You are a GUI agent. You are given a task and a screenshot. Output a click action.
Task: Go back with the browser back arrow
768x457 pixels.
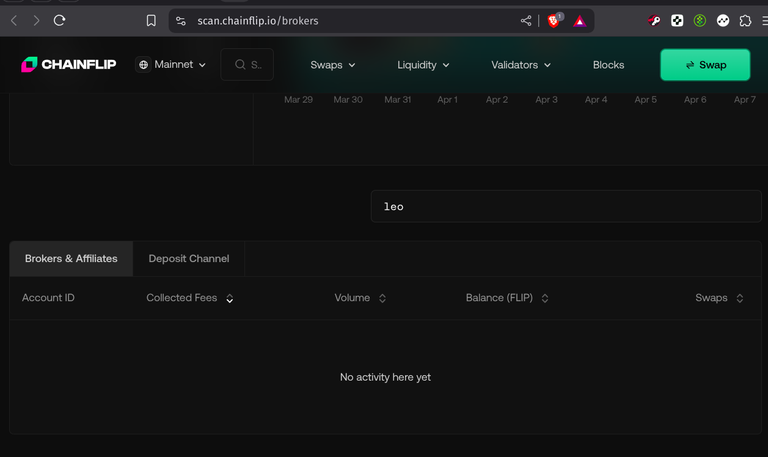[x=14, y=21]
